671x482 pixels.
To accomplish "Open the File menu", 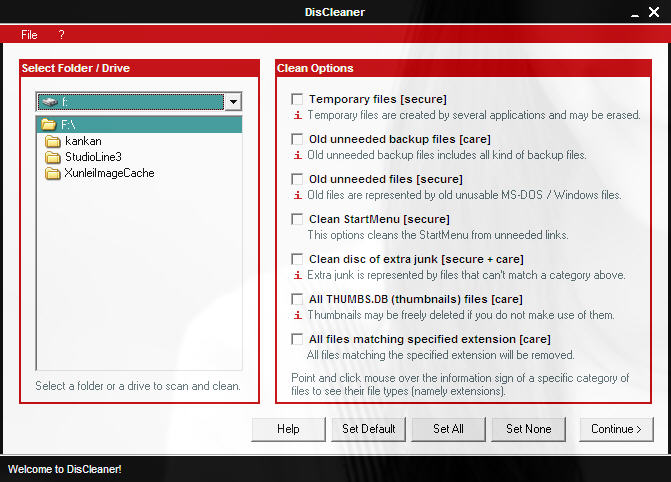I will pos(29,35).
